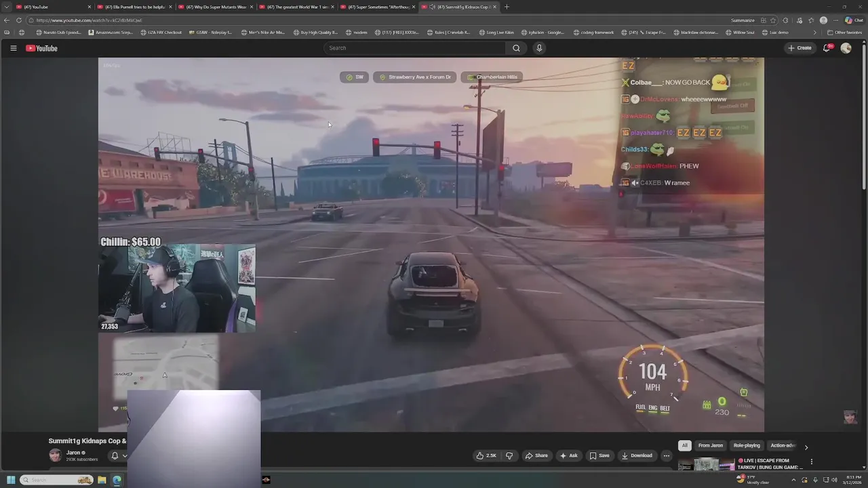Click the Ask button below the video
The image size is (868, 488).
(568, 455)
